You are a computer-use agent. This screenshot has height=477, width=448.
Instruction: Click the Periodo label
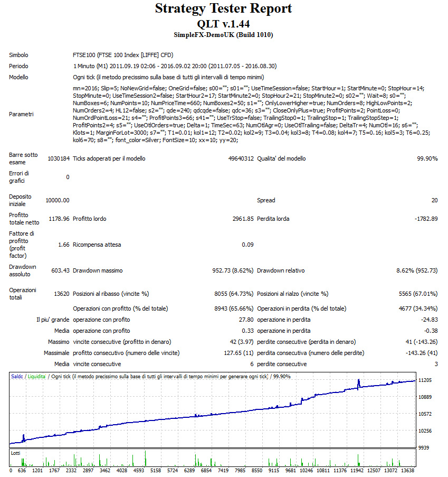pos(18,66)
